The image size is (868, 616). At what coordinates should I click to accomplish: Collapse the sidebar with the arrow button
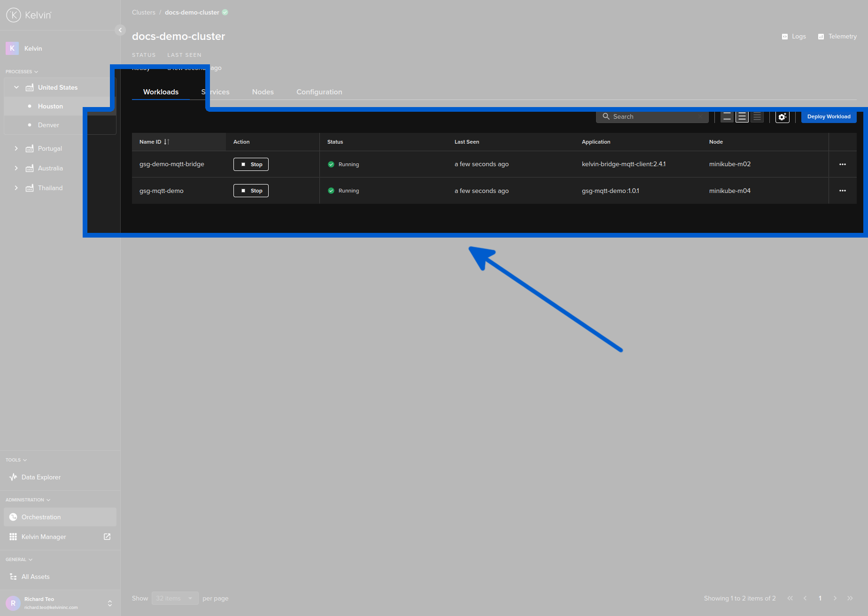point(120,30)
